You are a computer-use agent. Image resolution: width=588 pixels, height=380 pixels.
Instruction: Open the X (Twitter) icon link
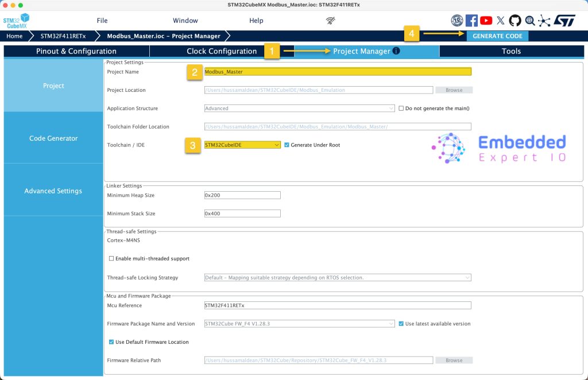[501, 21]
